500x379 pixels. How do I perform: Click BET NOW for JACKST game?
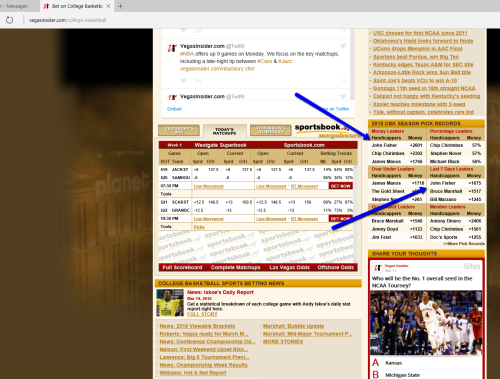click(x=340, y=186)
